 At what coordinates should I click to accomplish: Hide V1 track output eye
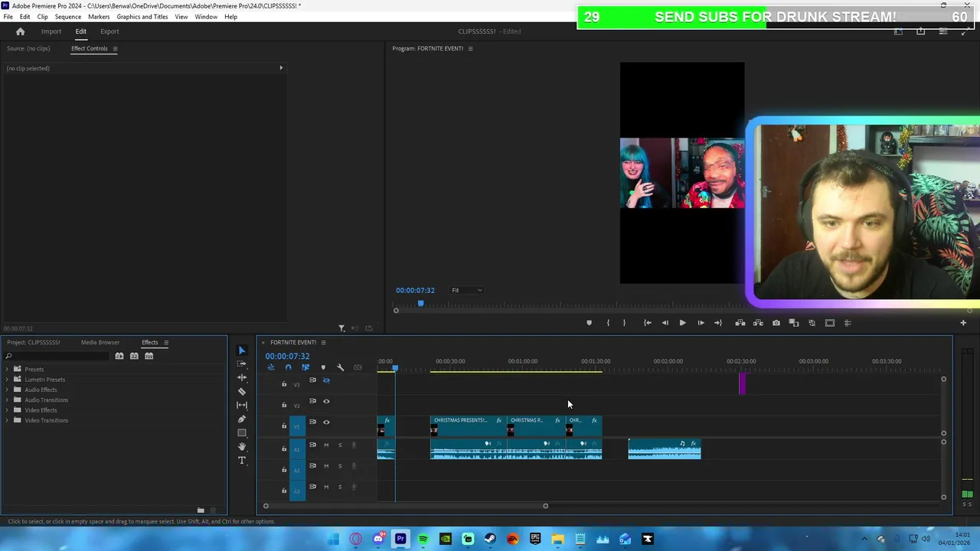click(326, 422)
